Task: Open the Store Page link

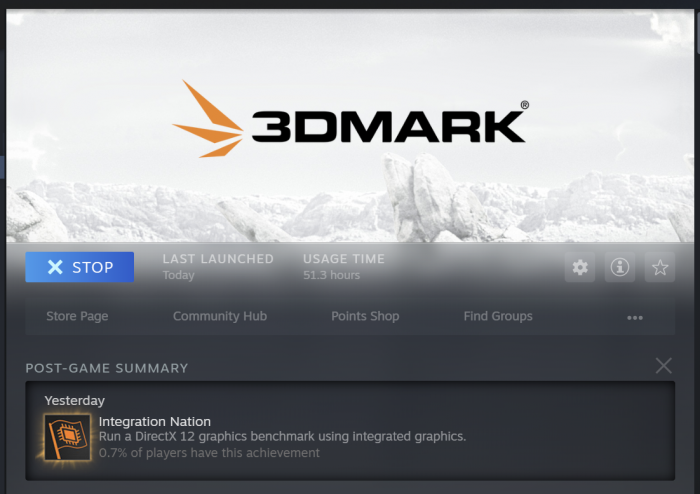Action: (77, 316)
